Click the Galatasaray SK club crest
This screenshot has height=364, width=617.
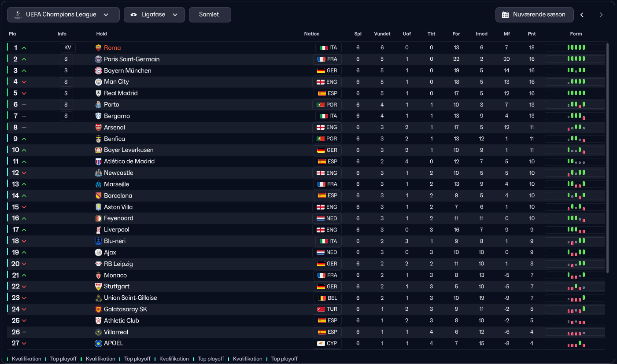click(99, 309)
